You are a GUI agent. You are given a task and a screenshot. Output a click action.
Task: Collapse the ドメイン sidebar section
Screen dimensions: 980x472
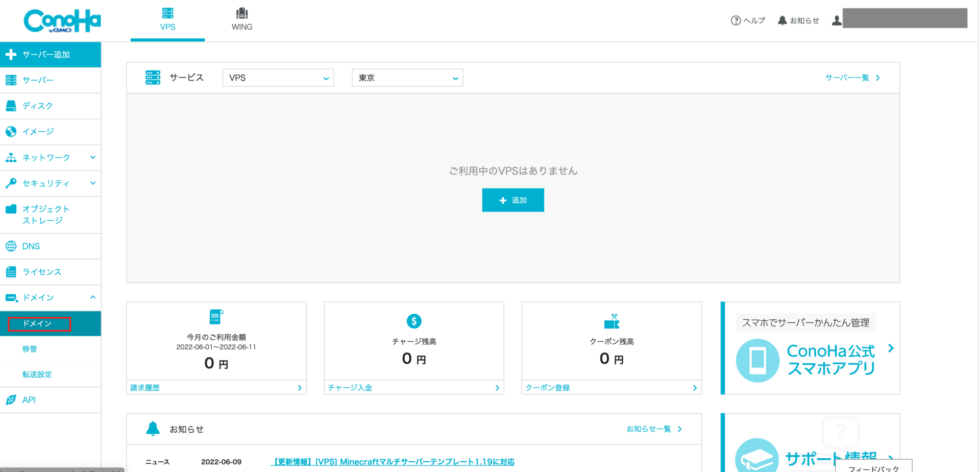92,297
